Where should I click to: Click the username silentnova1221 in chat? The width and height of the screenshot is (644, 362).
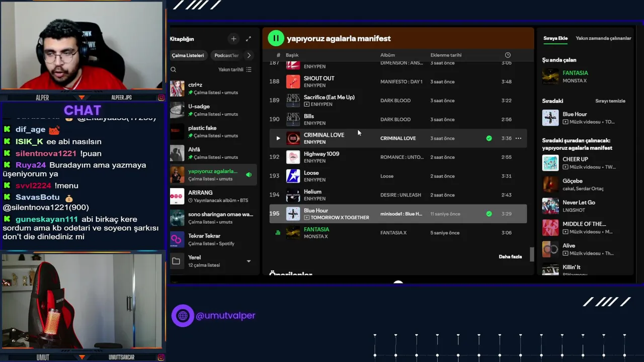(46, 153)
